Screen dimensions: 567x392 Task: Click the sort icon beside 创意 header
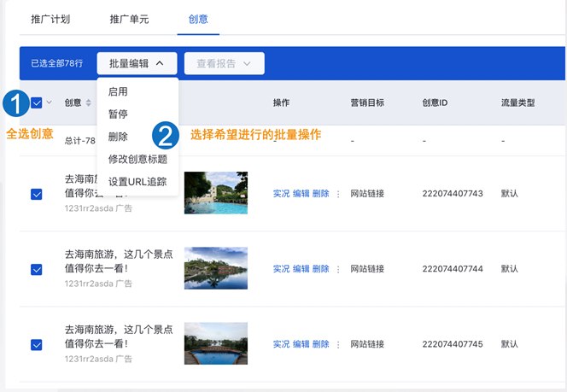tap(88, 103)
